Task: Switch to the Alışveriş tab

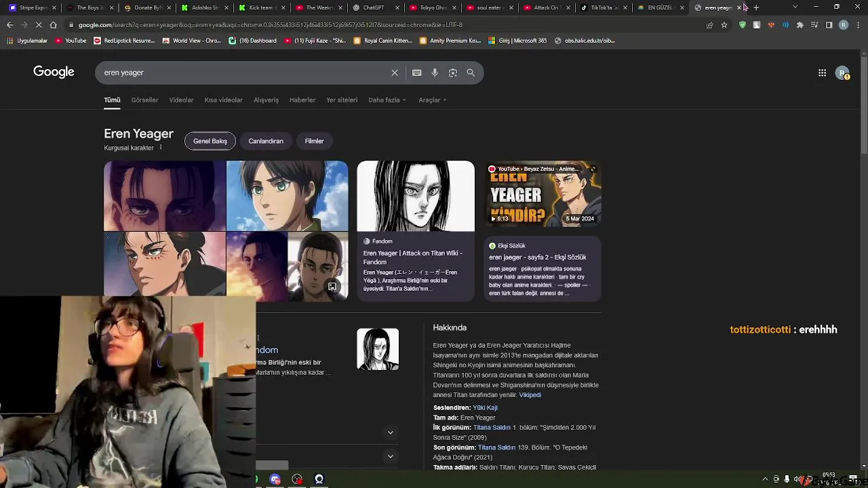Action: pyautogui.click(x=266, y=100)
